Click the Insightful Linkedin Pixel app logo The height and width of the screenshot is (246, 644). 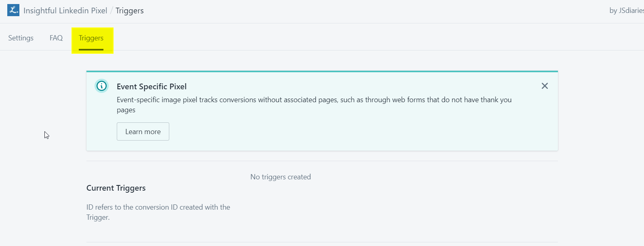[x=13, y=10]
